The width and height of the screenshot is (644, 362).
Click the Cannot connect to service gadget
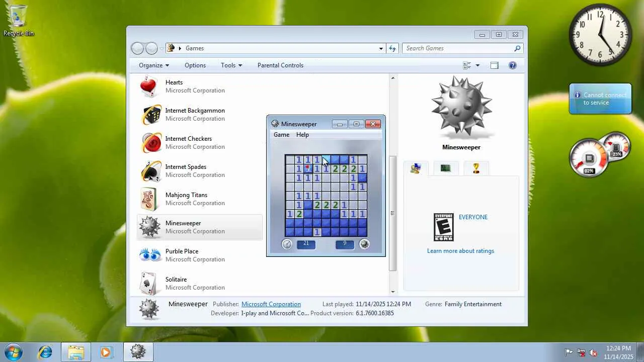point(600,99)
